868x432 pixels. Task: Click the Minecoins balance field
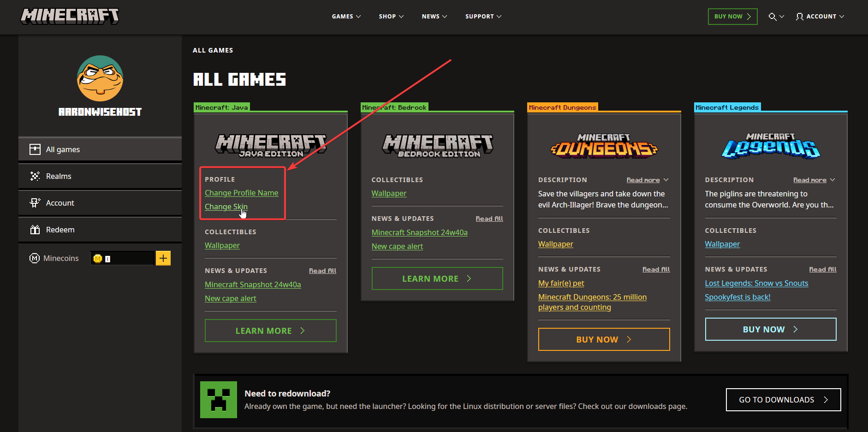coord(122,258)
